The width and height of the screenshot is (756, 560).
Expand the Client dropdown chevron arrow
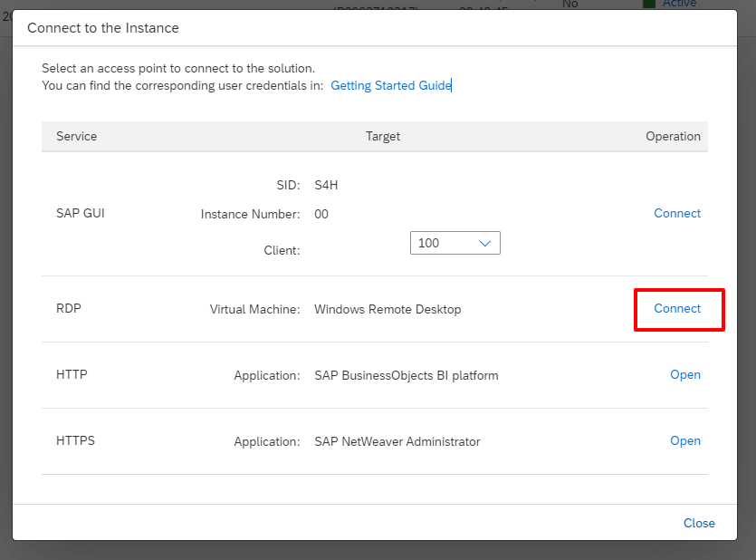pyautogui.click(x=485, y=243)
